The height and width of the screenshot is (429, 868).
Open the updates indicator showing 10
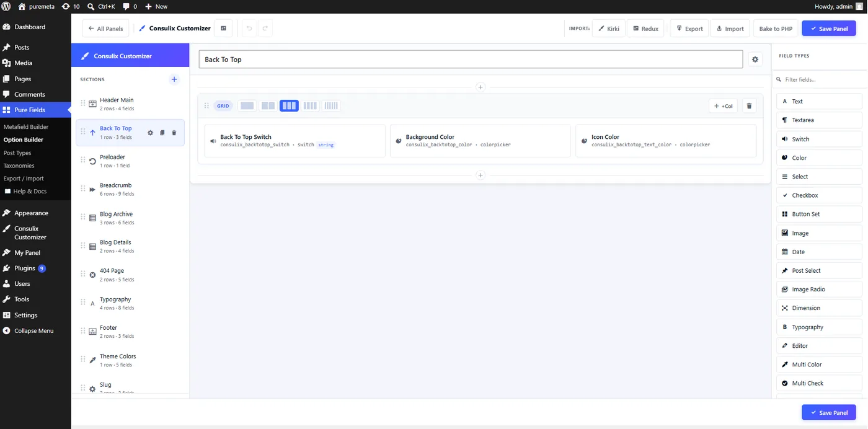(x=71, y=6)
